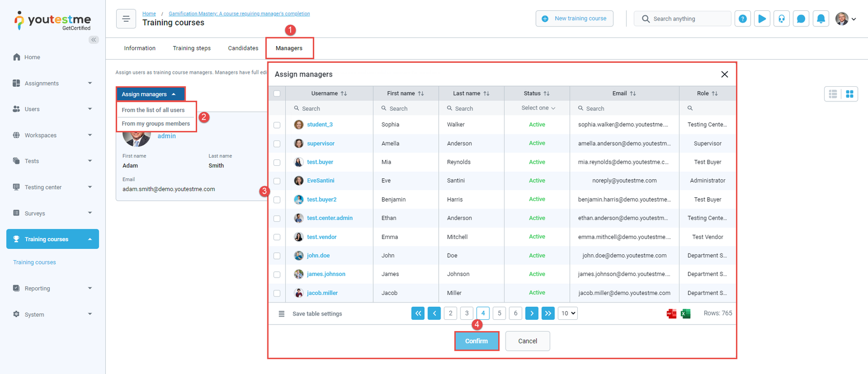The height and width of the screenshot is (374, 868).
Task: Open the chat messages icon
Action: (801, 18)
